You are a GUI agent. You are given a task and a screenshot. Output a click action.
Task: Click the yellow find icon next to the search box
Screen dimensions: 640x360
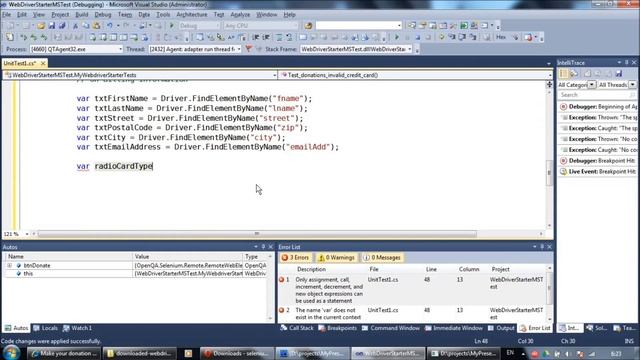tap(308, 26)
